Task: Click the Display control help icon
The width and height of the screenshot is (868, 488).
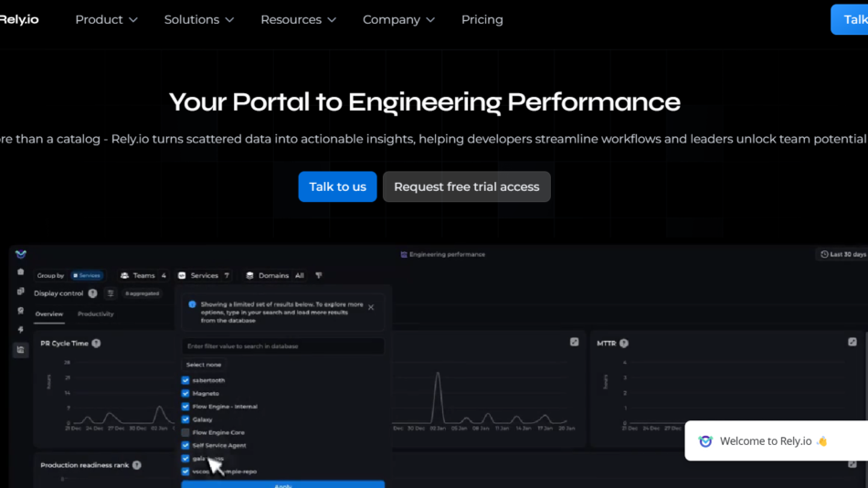Action: point(92,293)
